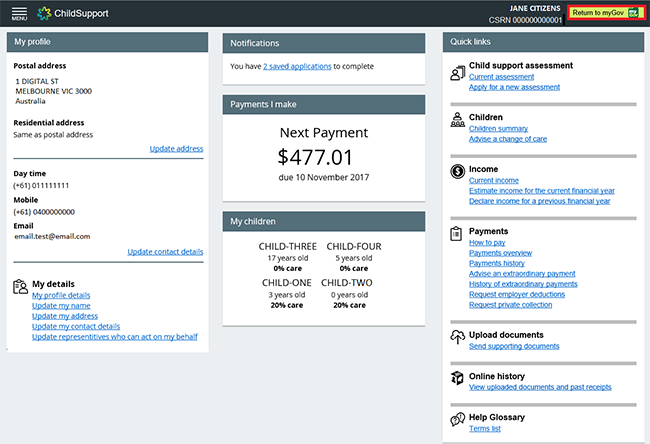
Task: Open the Terms list link
Action: (484, 428)
